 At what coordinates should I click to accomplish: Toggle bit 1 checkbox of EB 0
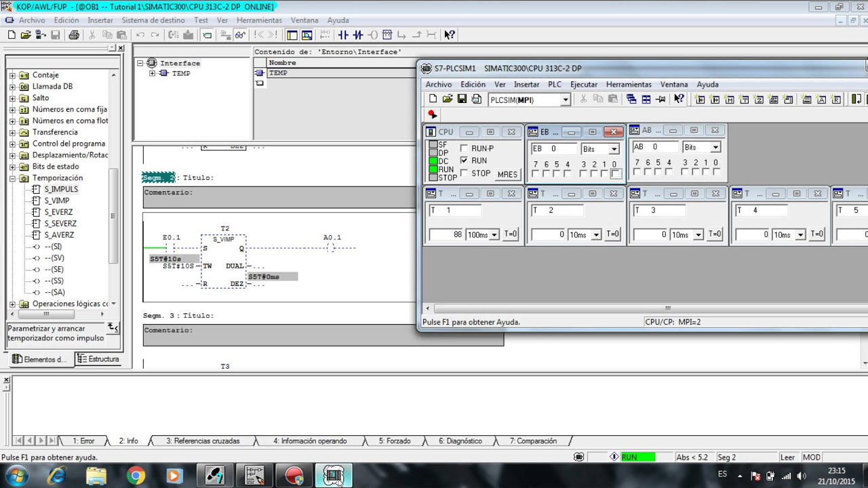tap(605, 174)
